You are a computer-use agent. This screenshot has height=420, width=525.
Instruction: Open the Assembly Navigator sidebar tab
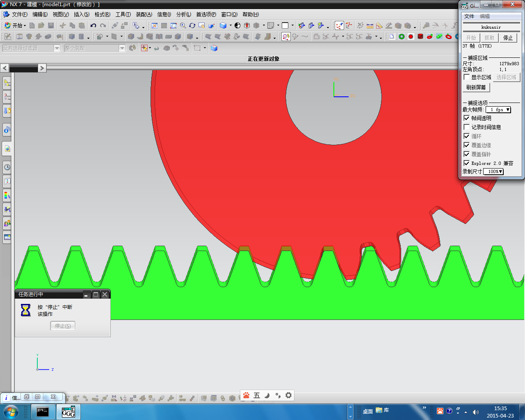(x=7, y=83)
